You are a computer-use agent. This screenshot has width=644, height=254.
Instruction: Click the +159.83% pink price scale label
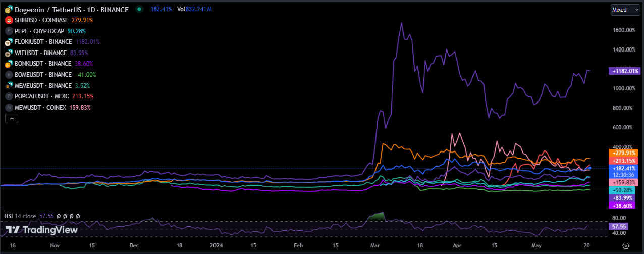(624, 182)
